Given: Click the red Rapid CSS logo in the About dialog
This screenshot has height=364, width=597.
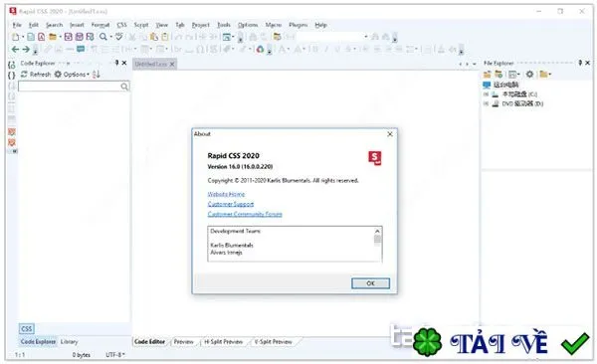Looking at the screenshot, I should [375, 157].
